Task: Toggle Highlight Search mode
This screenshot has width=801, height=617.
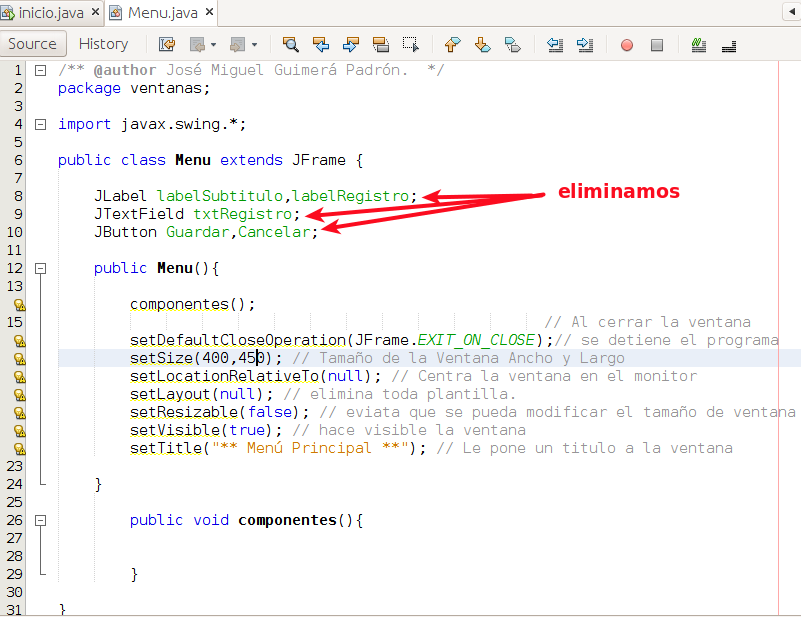Action: 381,45
